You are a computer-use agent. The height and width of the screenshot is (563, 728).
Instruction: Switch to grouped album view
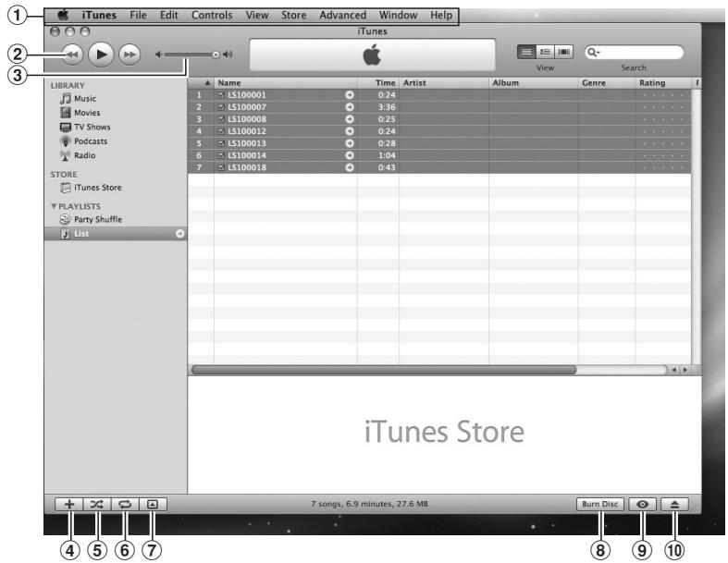(x=545, y=52)
